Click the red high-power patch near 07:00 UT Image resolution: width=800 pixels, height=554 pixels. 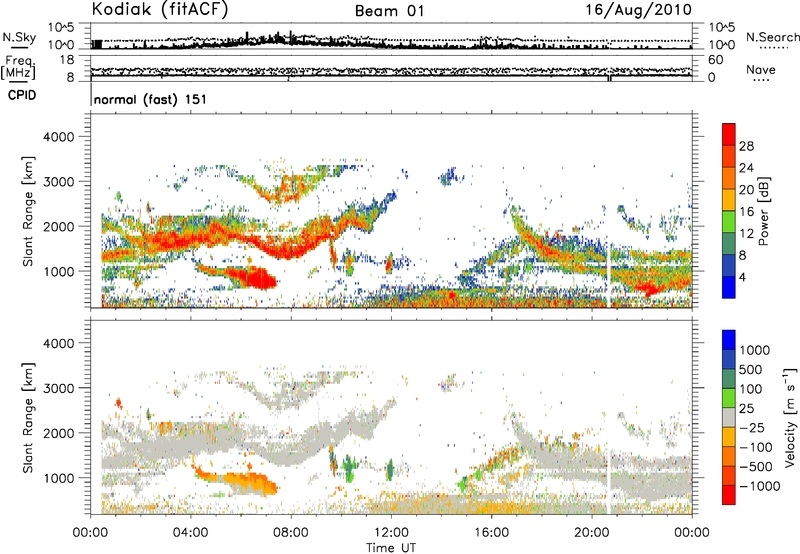pyautogui.click(x=253, y=278)
